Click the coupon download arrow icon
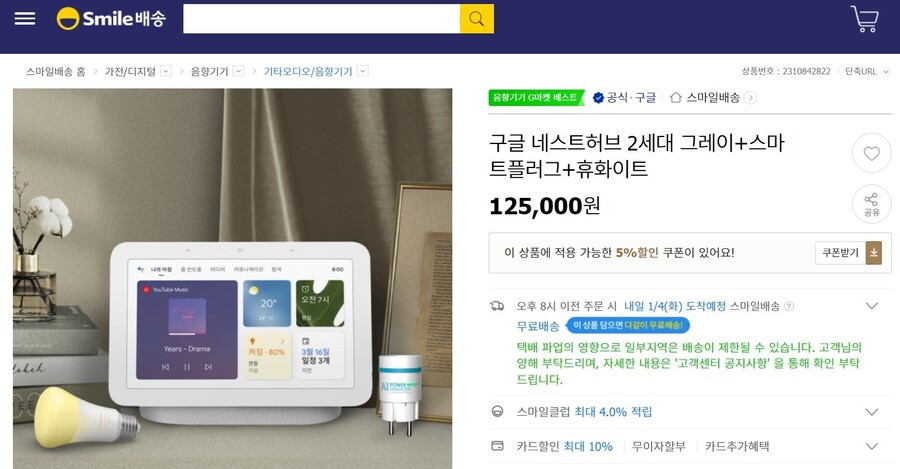This screenshot has width=900, height=469. point(874,253)
